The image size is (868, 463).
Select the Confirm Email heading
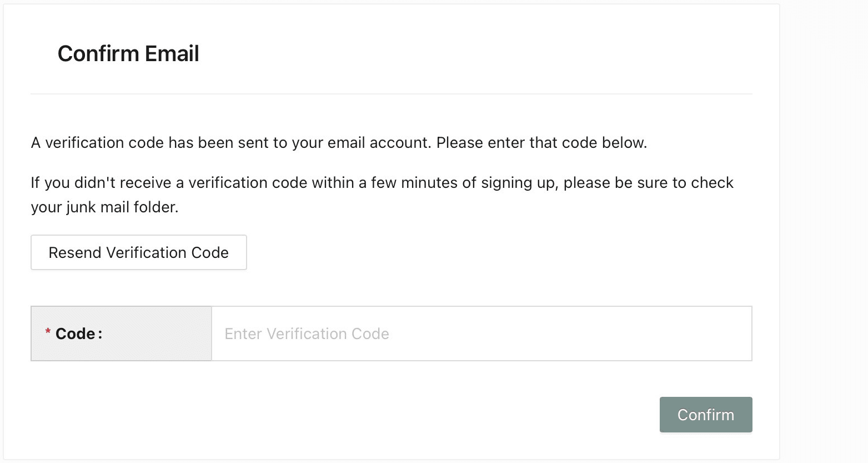[128, 54]
